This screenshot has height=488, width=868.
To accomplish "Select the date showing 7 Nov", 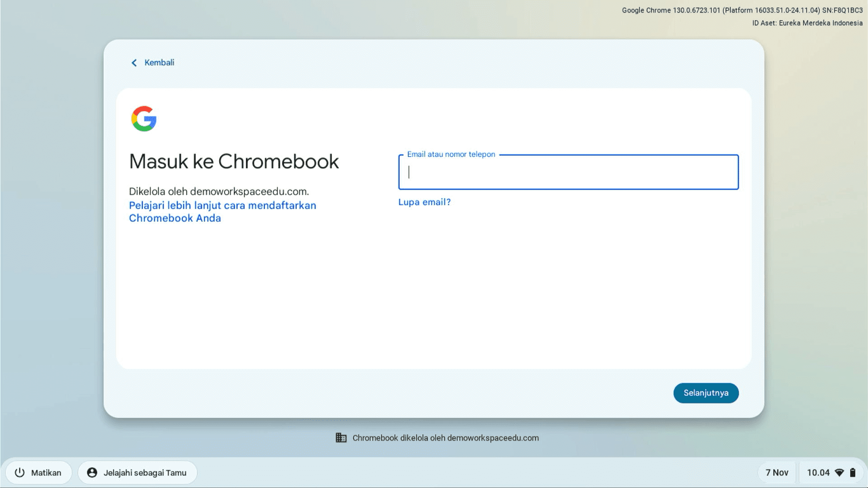I will pyautogui.click(x=777, y=472).
